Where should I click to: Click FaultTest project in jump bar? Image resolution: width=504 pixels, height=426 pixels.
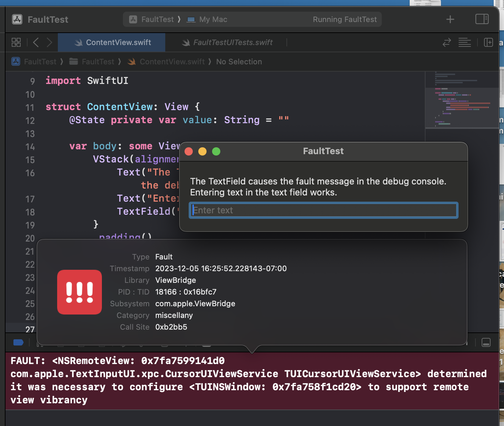pyautogui.click(x=34, y=62)
